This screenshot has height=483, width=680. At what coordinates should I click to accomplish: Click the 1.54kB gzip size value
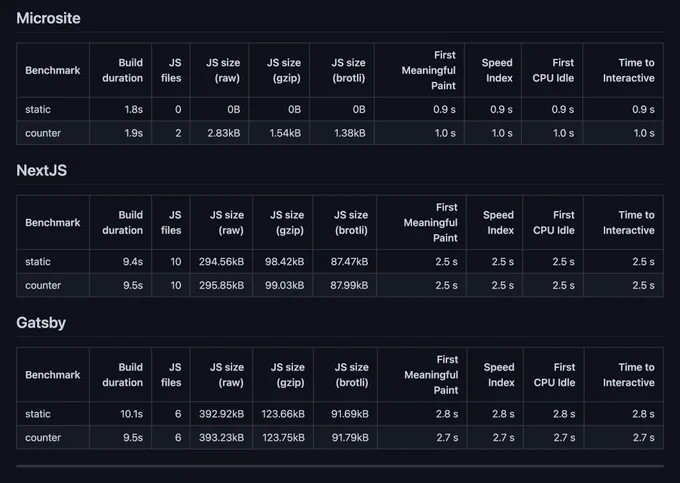click(285, 133)
